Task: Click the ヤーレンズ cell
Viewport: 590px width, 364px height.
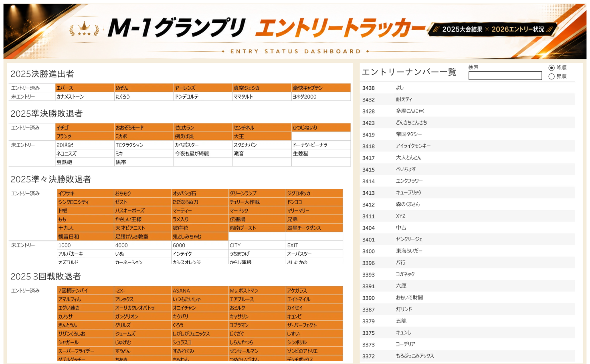Action: tap(203, 88)
